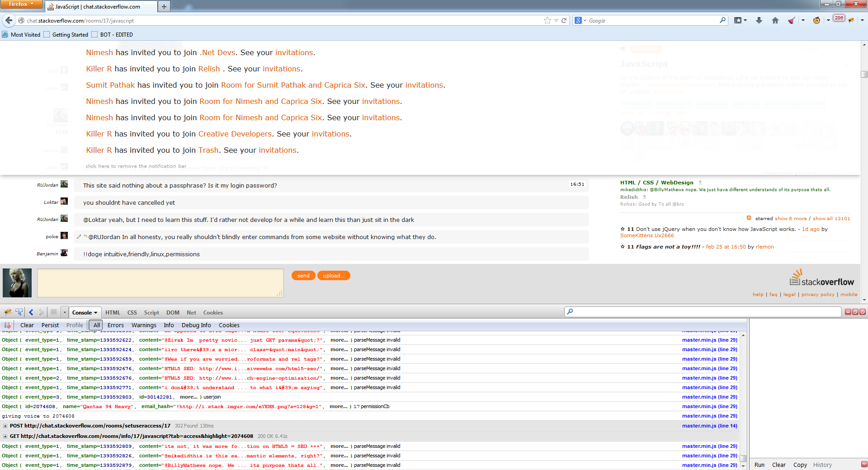The height and width of the screenshot is (470, 868).
Task: Click the star icon on Flags are not a toy
Action: coord(623,247)
